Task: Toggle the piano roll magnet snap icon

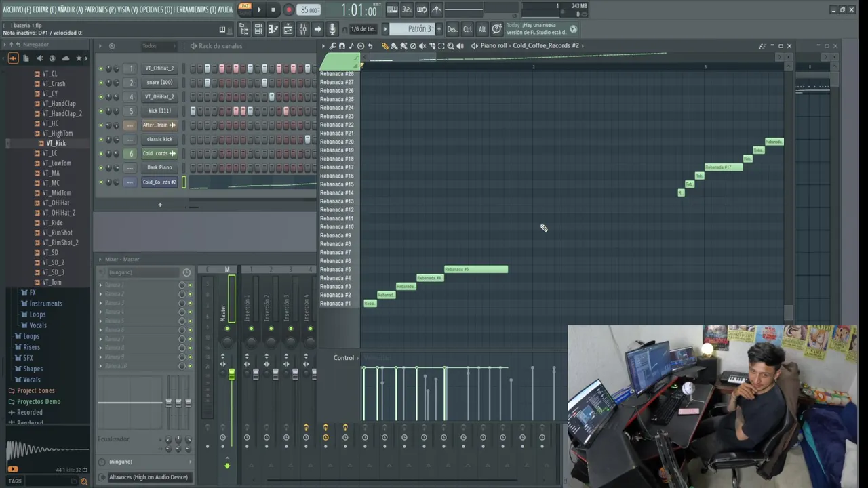Action: click(x=342, y=46)
